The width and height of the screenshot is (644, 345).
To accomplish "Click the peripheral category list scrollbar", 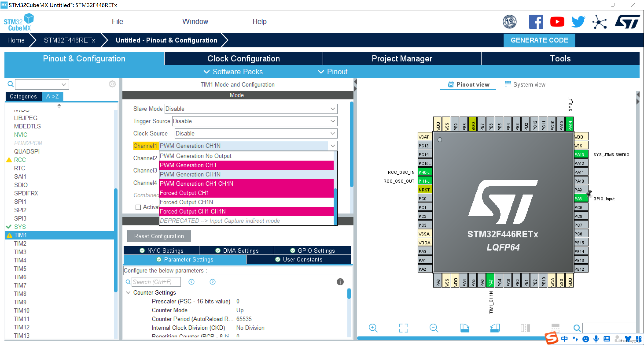I will [116, 240].
